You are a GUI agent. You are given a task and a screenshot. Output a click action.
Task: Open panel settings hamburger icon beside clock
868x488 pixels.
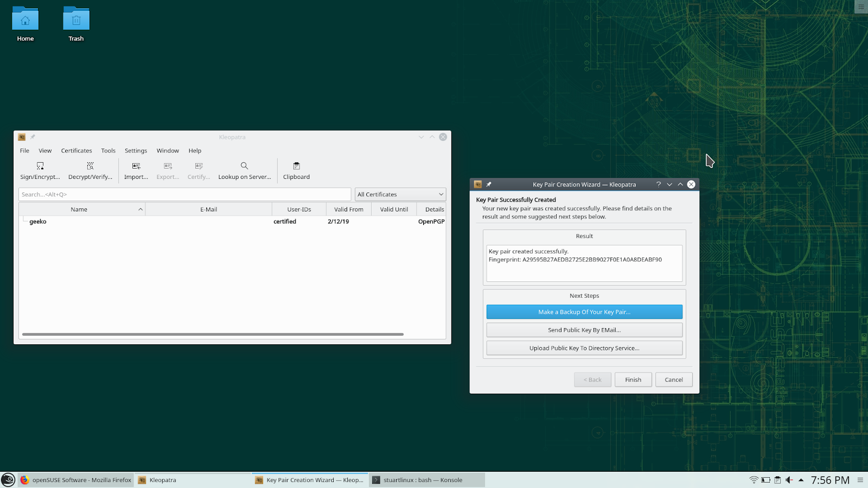pos(860,480)
